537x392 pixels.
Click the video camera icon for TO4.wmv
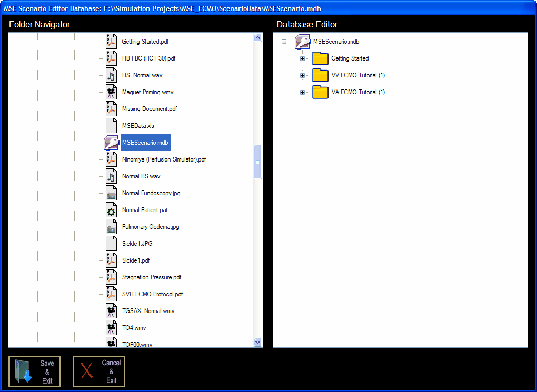pyautogui.click(x=111, y=328)
